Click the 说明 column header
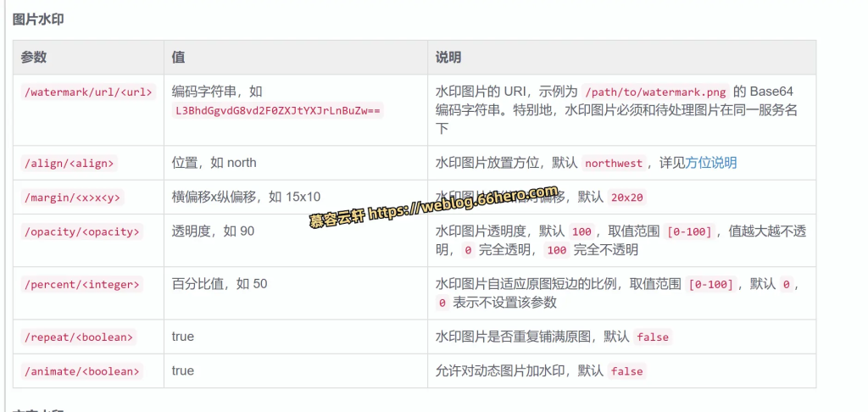The height and width of the screenshot is (412, 868). pos(448,58)
